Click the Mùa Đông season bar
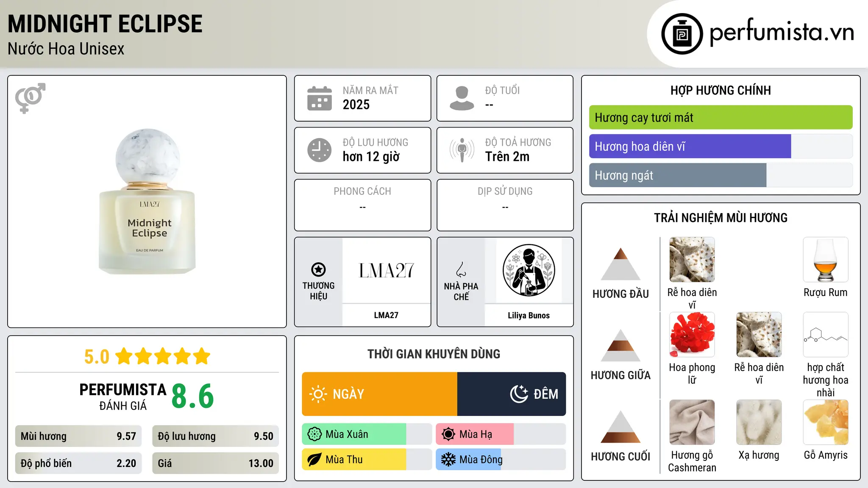This screenshot has width=868, height=488. coord(501,460)
